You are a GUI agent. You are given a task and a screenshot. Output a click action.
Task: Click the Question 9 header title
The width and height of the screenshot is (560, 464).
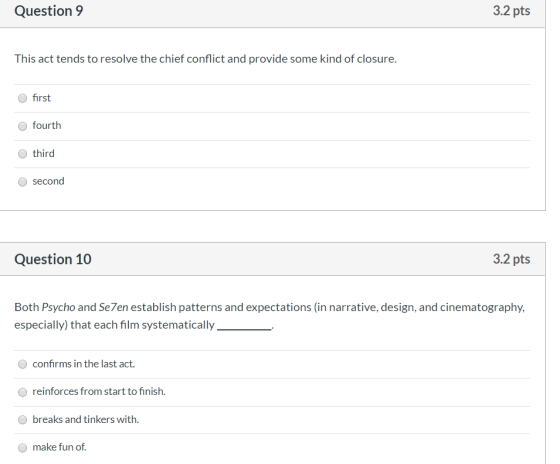(49, 11)
